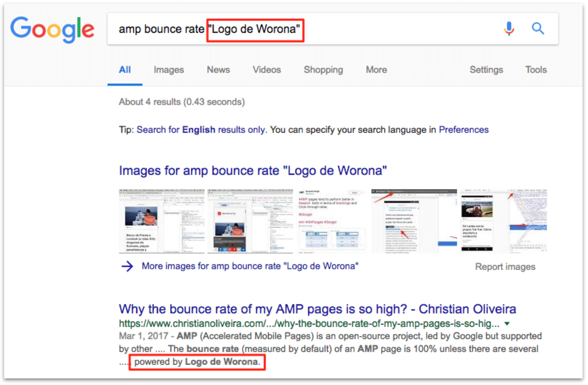This screenshot has width=588, height=385.
Task: Open the More search categories menu
Action: [376, 70]
